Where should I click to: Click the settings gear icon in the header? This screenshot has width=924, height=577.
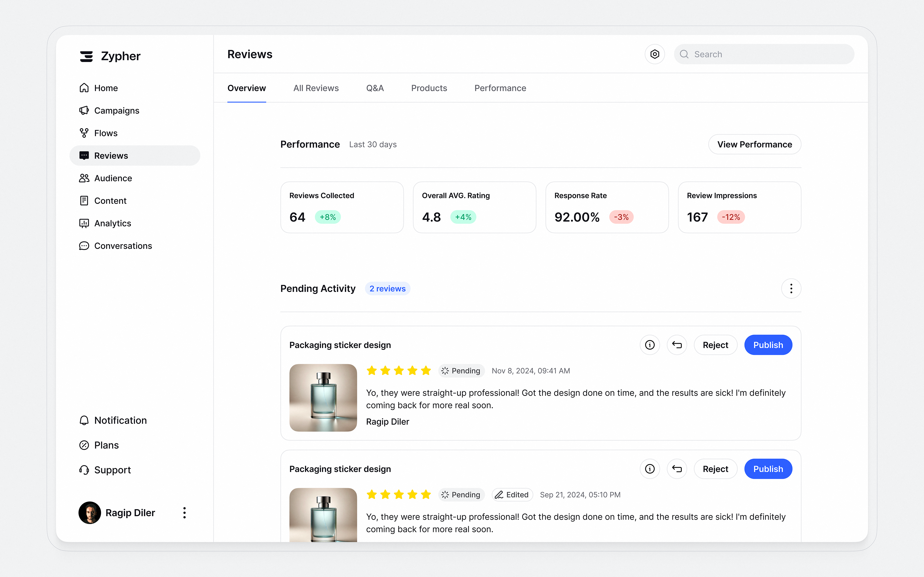point(654,54)
